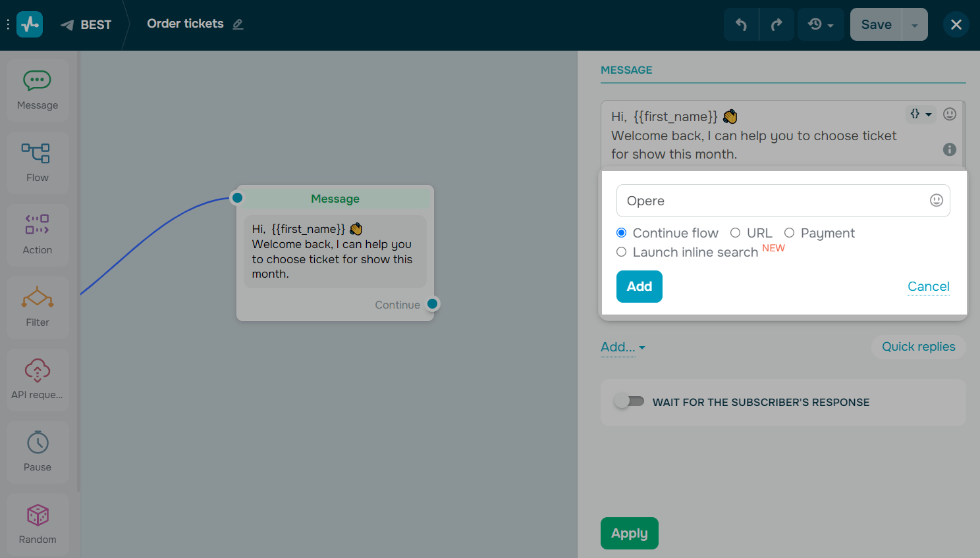Open the app logo home icon

tap(30, 24)
